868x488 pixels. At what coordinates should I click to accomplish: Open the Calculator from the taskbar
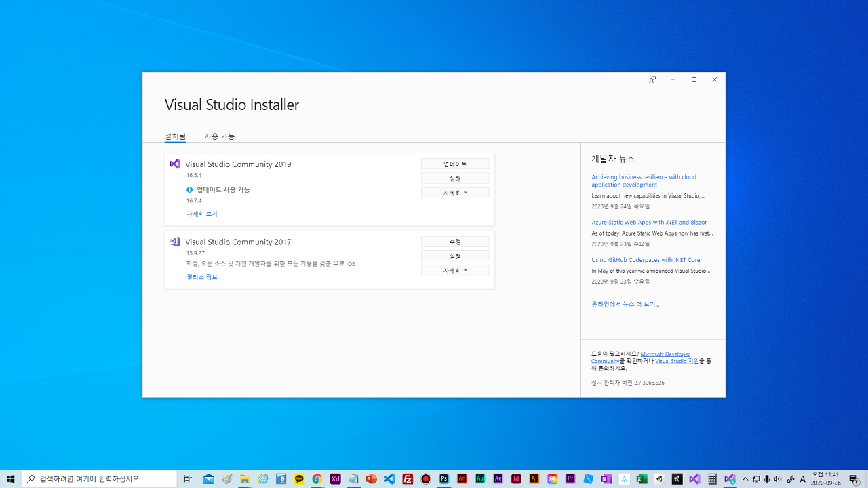click(x=712, y=478)
